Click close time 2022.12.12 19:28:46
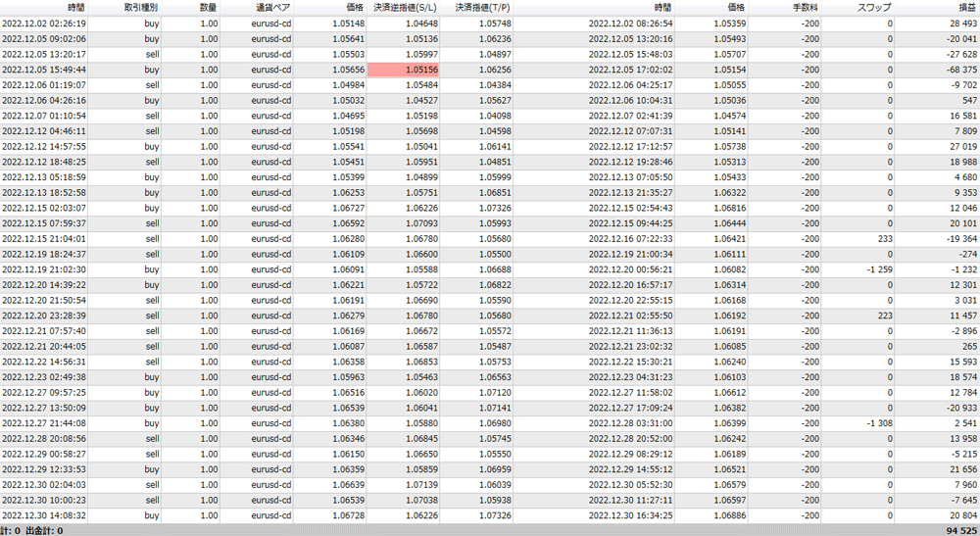The image size is (980, 536). (x=630, y=162)
